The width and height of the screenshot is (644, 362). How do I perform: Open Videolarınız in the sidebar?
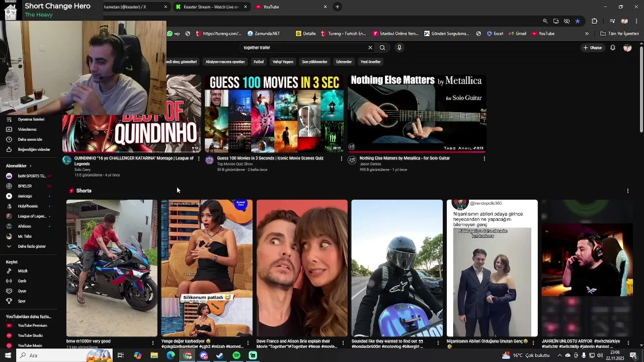click(28, 129)
